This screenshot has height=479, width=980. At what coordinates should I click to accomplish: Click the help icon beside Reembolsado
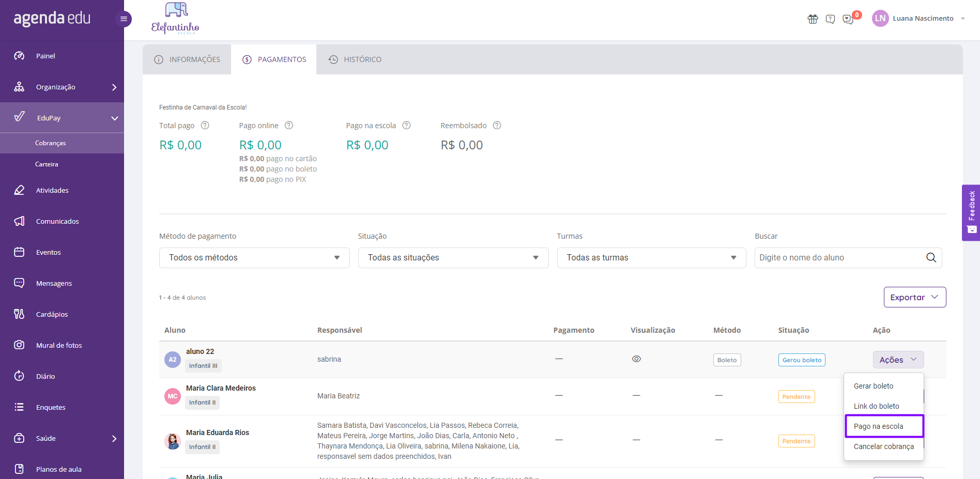(497, 125)
